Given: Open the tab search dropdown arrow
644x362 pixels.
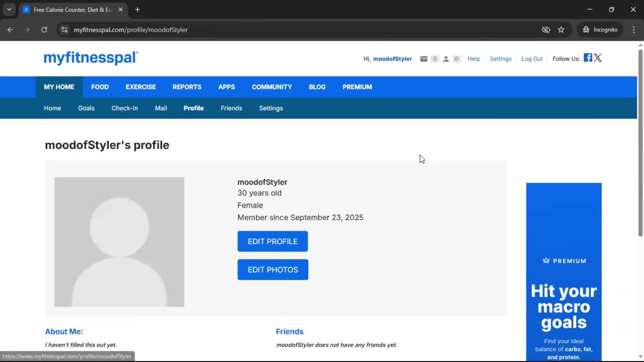Looking at the screenshot, I should [9, 9].
